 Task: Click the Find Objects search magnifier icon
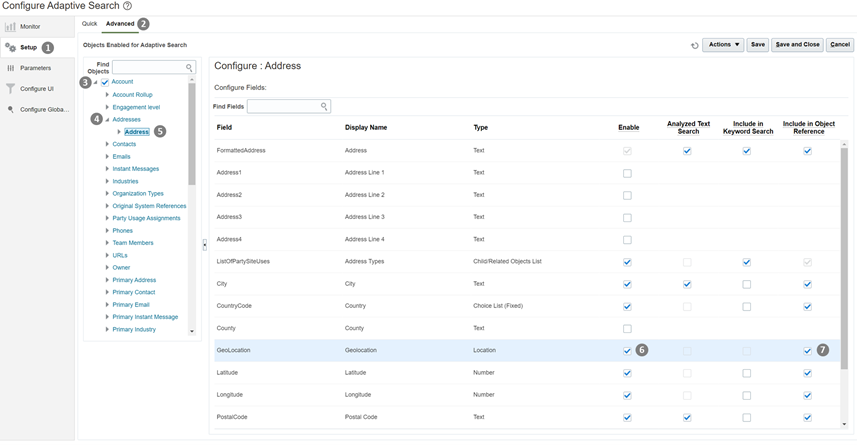(189, 68)
